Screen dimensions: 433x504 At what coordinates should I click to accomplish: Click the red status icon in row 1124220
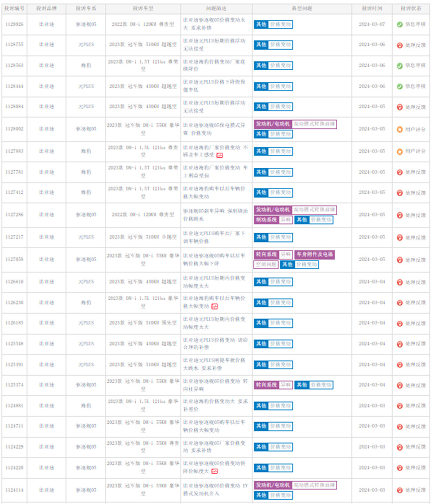(x=400, y=468)
